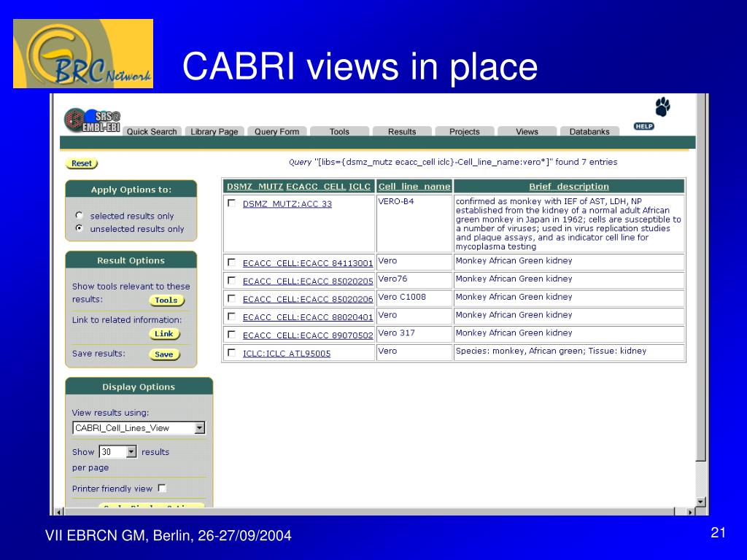
Task: Click the paw print icon
Action: point(662,106)
